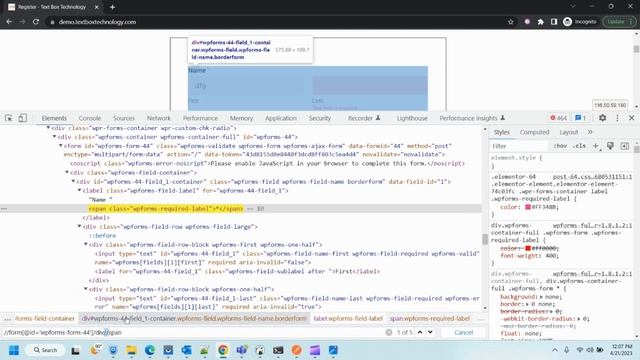Open the Memory tab
The image size is (640, 360).
pos(241,118)
